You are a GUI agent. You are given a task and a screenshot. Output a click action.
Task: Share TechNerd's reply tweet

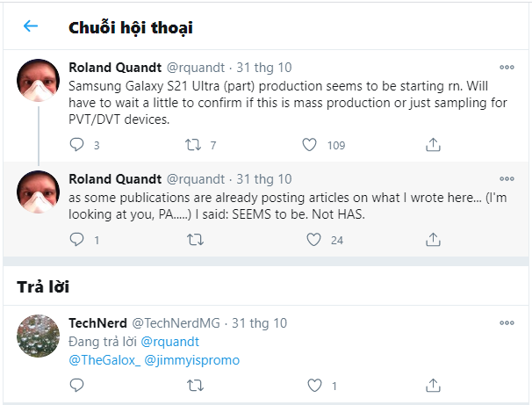(x=432, y=385)
